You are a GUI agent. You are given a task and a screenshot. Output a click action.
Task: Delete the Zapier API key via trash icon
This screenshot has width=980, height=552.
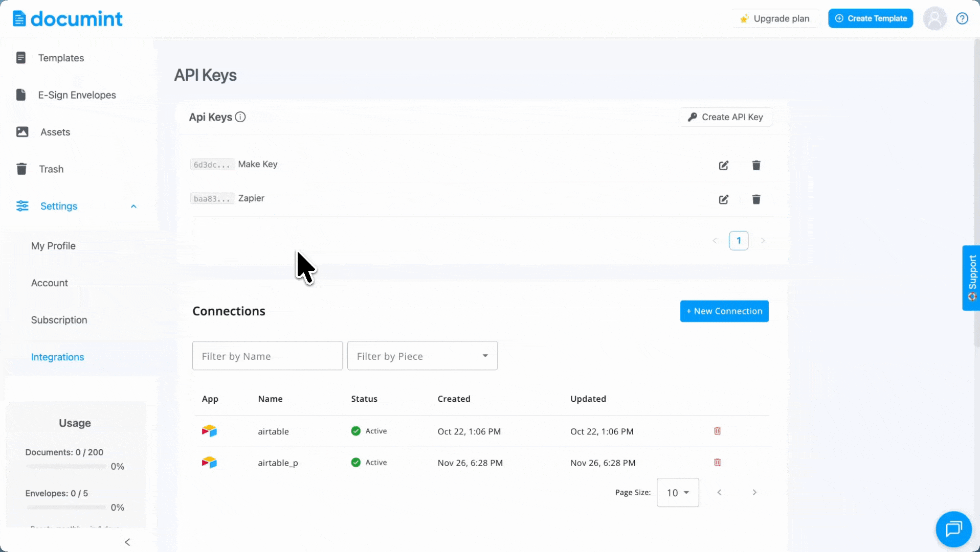(x=756, y=199)
